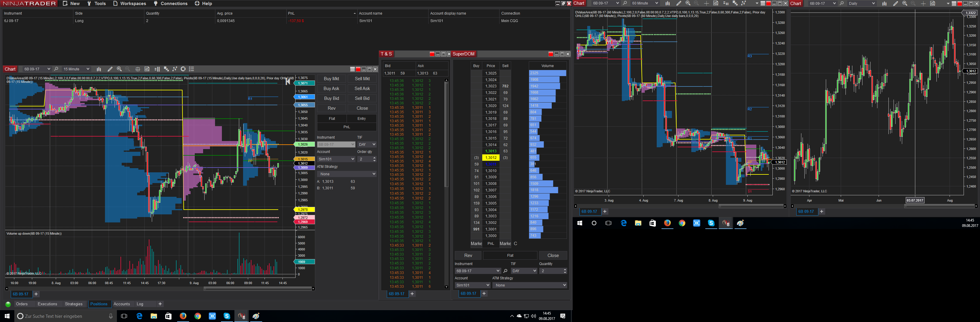The image size is (980, 322).
Task: Click the Buy Mkt button
Action: [331, 79]
